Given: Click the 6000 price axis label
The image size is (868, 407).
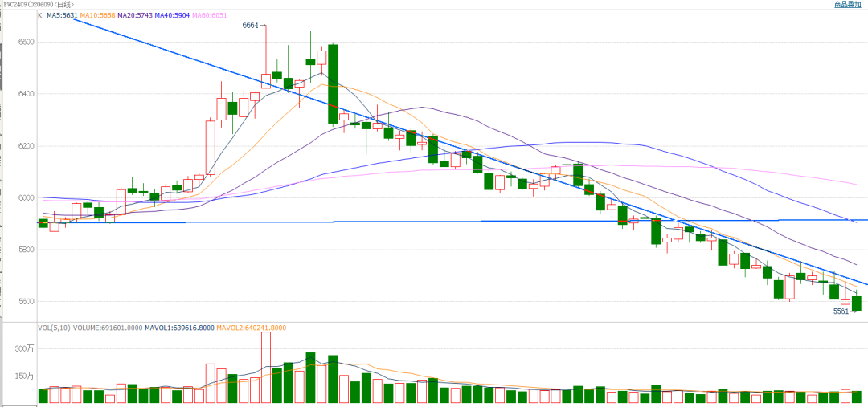Looking at the screenshot, I should 27,198.
